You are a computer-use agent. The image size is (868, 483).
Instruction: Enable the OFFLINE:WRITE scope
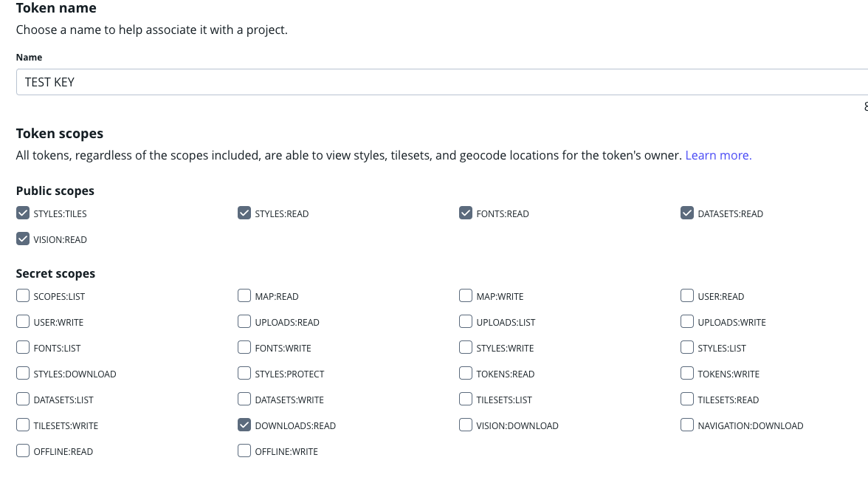click(x=244, y=451)
